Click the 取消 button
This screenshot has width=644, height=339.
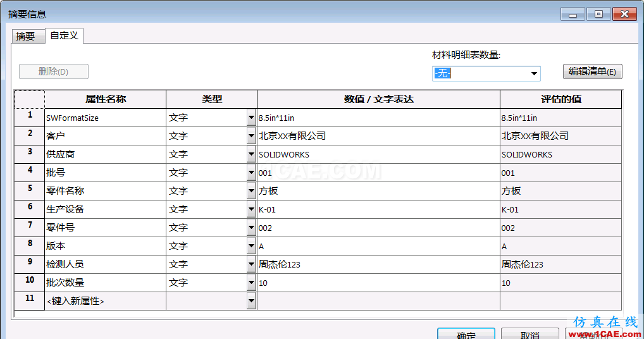pos(530,334)
